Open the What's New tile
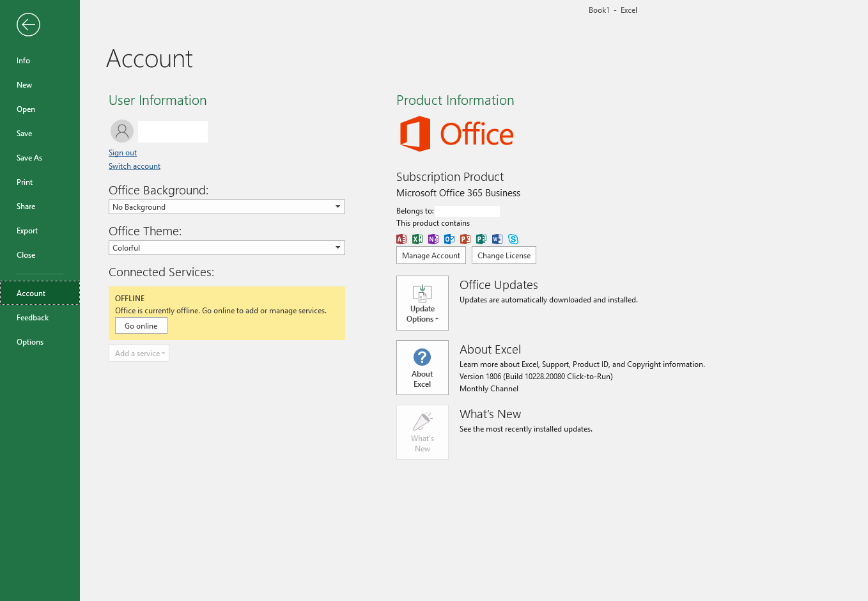This screenshot has width=868, height=601. (422, 432)
